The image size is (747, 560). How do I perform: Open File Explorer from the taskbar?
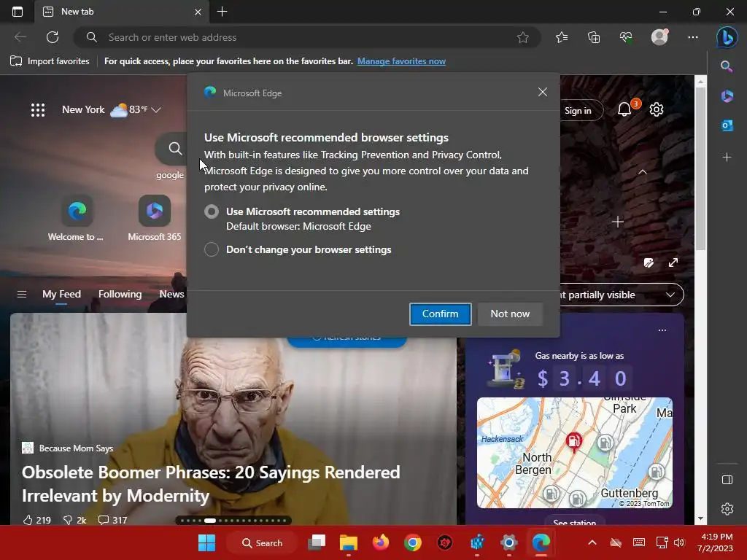pyautogui.click(x=348, y=542)
